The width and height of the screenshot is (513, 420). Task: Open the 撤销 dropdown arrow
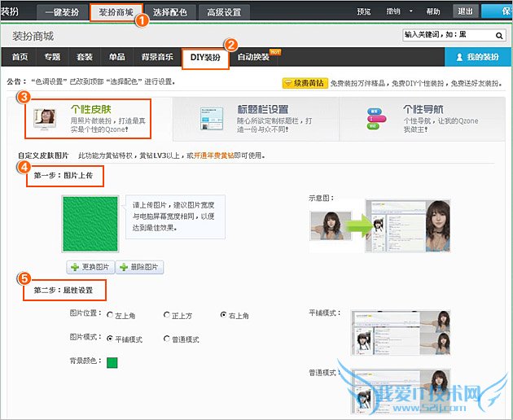(410, 11)
